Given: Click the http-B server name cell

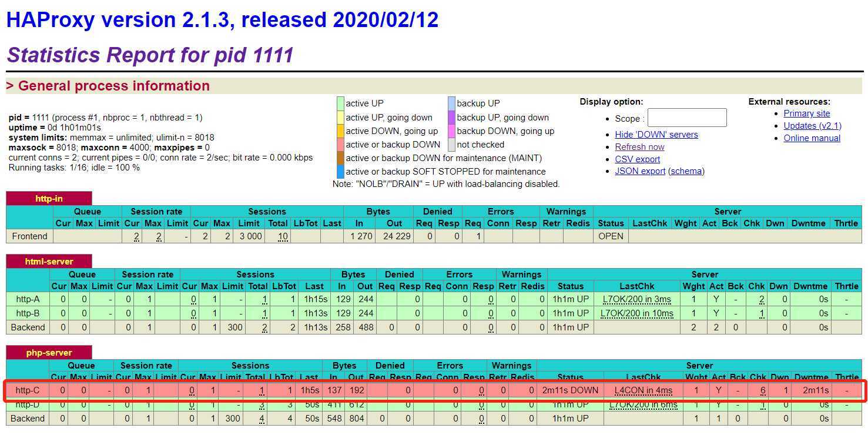Looking at the screenshot, I should click(x=28, y=313).
